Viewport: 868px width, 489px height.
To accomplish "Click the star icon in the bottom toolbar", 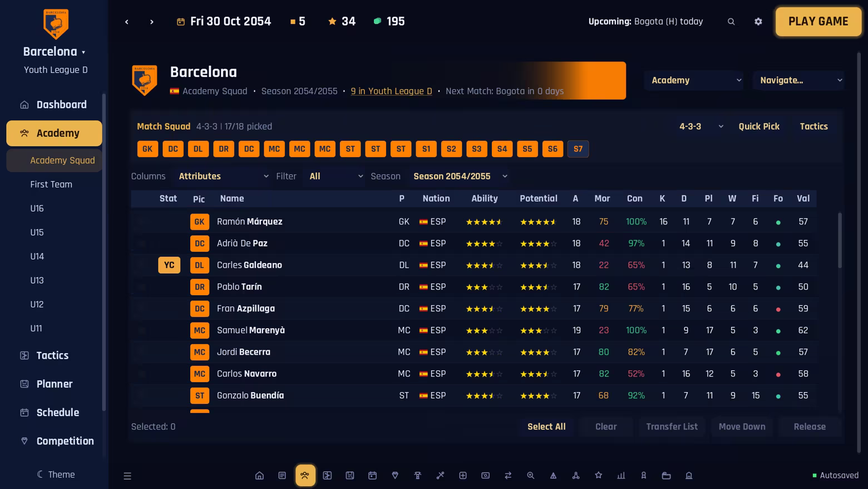I will tap(599, 476).
